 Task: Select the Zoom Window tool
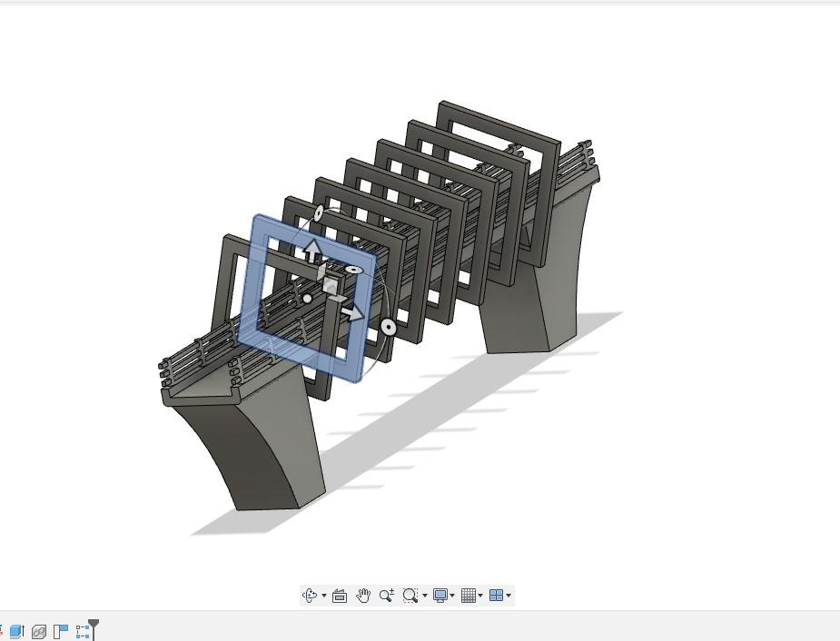click(x=410, y=595)
